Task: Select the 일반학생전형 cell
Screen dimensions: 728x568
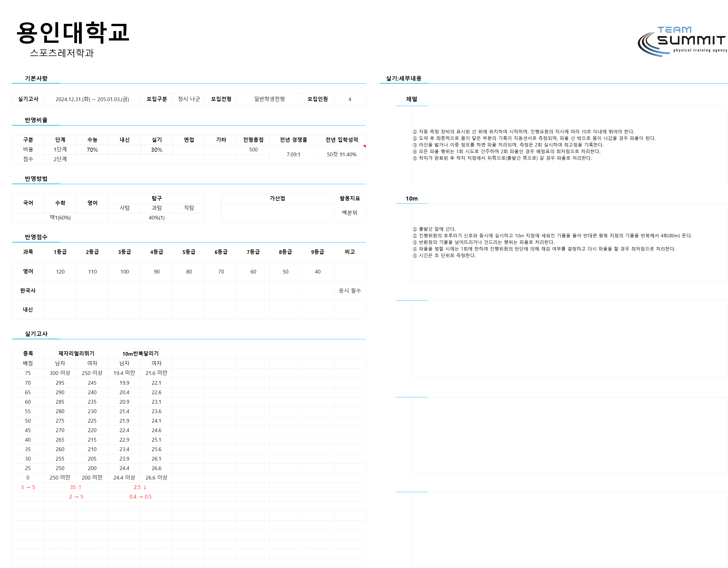Action: point(269,99)
